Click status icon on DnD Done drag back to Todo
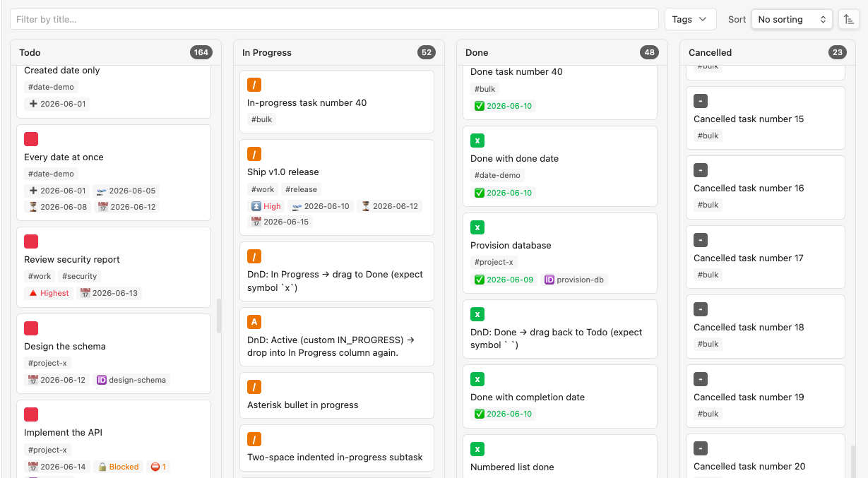The image size is (868, 478). pyautogui.click(x=477, y=314)
